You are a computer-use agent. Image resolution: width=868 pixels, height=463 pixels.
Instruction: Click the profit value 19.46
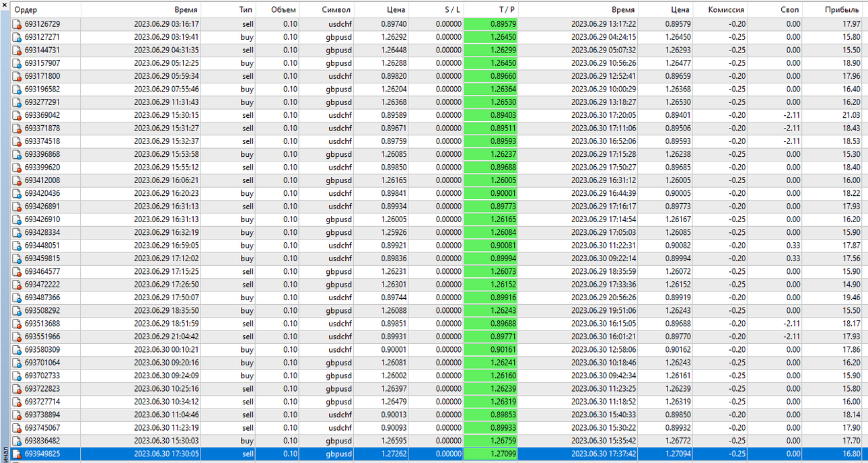tap(851, 297)
